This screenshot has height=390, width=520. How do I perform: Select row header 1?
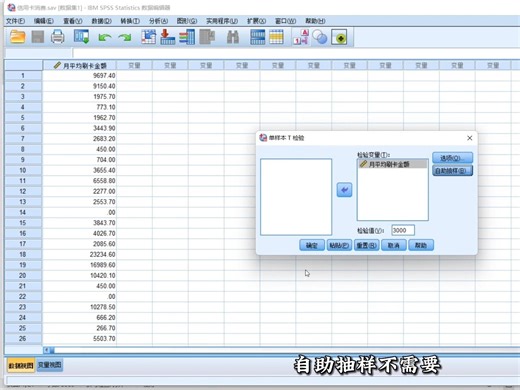coord(23,76)
